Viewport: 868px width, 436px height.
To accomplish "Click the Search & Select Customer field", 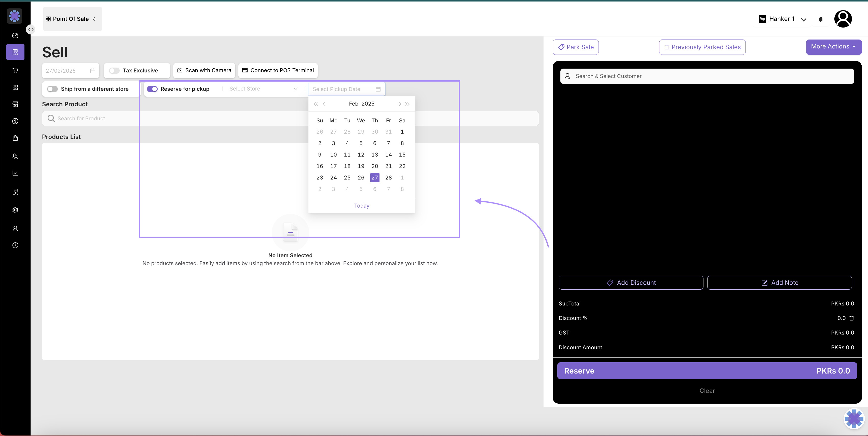I will 707,76.
